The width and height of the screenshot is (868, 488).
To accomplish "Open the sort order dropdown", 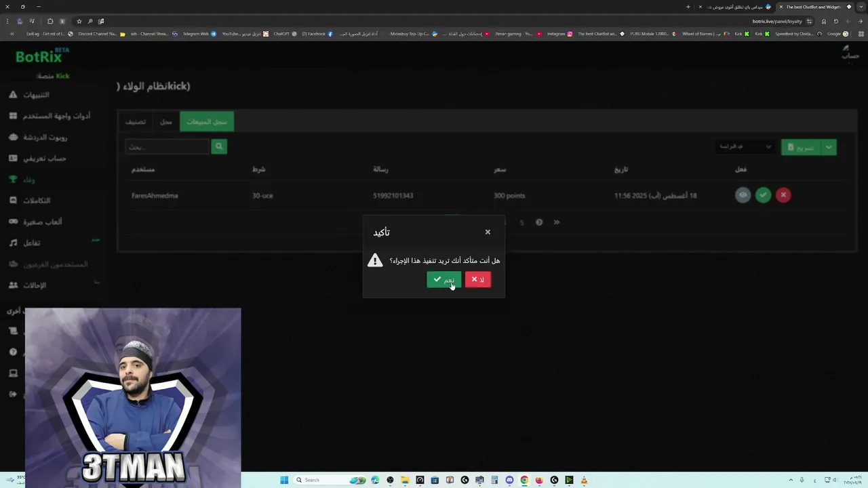I will click(744, 147).
